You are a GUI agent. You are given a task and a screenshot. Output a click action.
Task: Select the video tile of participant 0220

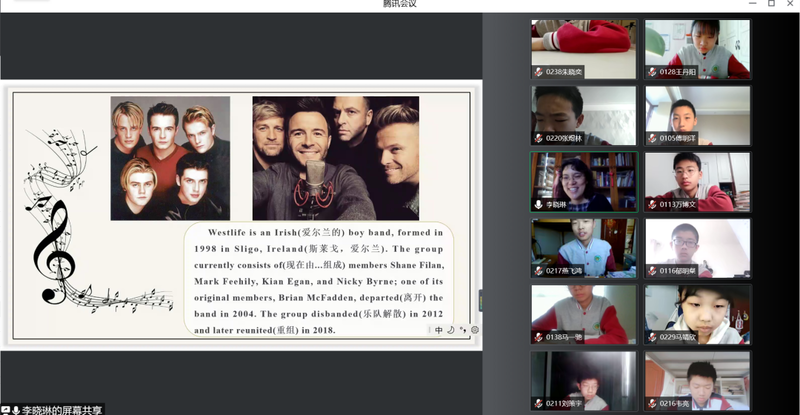click(584, 115)
